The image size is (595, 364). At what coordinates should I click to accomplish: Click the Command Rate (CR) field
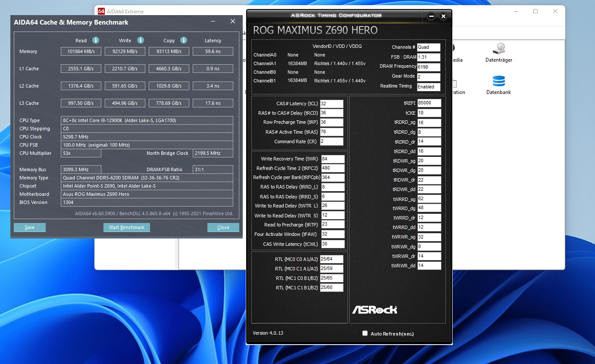point(332,141)
